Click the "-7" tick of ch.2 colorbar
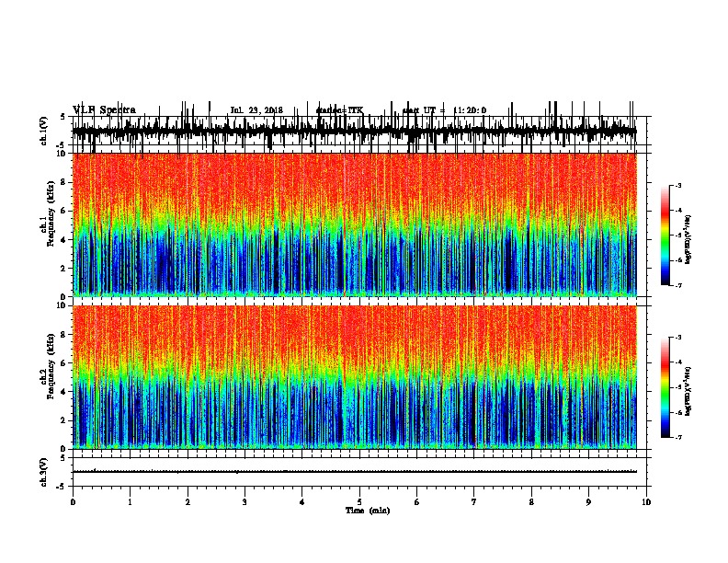This screenshot has height=563, width=728. click(x=678, y=437)
